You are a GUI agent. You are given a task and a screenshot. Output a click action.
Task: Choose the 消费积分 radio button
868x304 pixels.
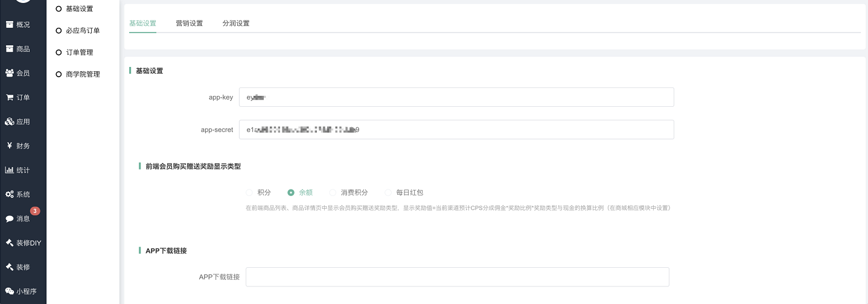pos(333,192)
